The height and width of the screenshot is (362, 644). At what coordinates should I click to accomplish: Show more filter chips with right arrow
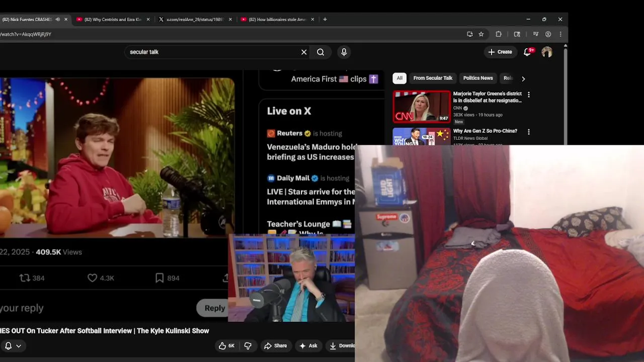[523, 78]
